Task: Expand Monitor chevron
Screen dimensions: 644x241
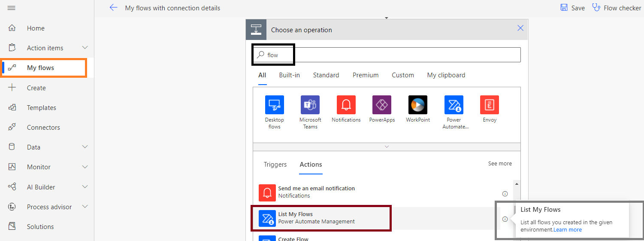Action: 85,167
